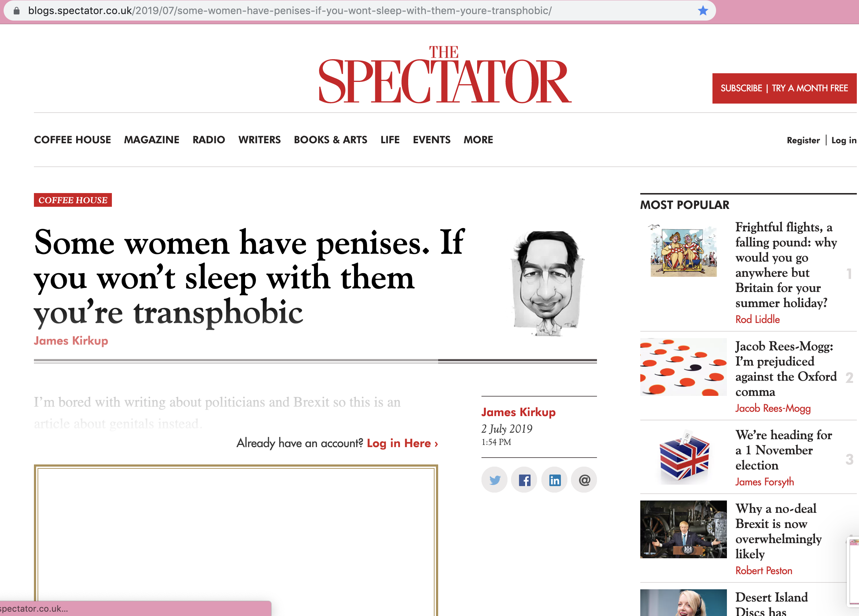
Task: Click Subscribe, try a month free button
Action: [784, 88]
